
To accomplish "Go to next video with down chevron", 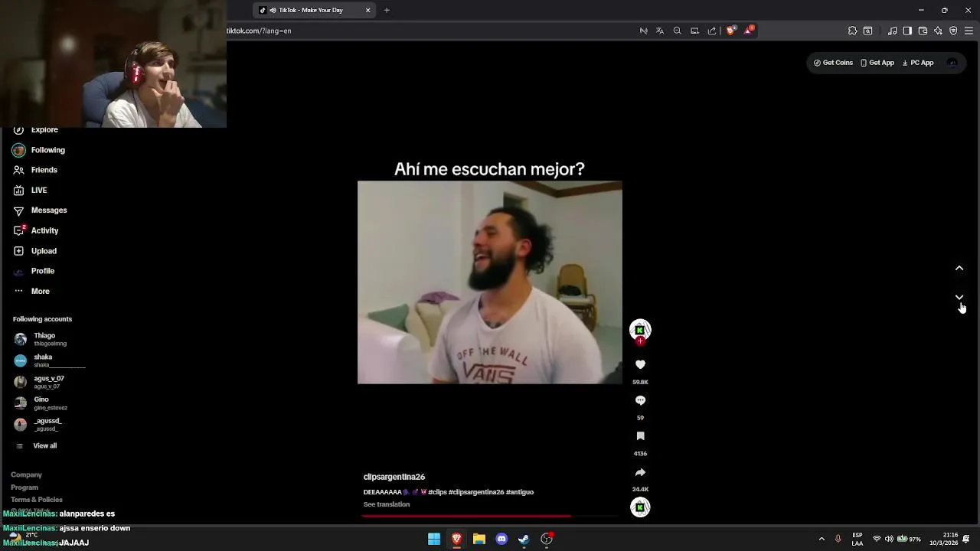I will pos(959,298).
